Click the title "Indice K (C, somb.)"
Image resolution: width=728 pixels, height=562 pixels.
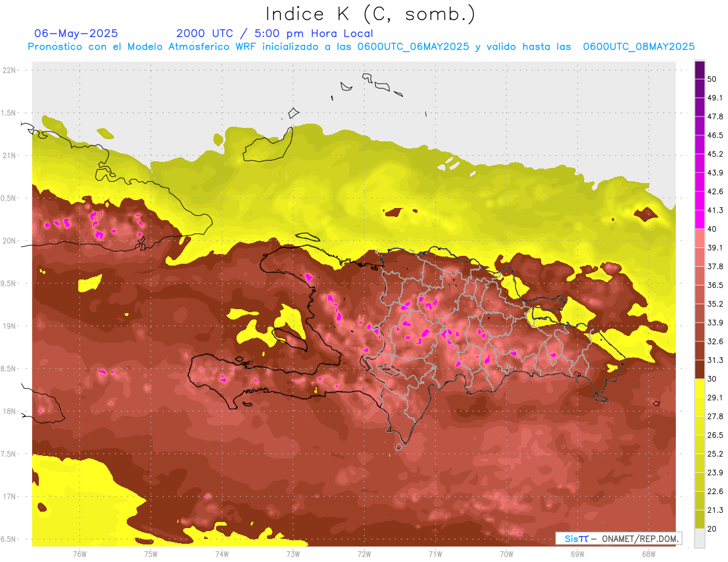point(369,15)
